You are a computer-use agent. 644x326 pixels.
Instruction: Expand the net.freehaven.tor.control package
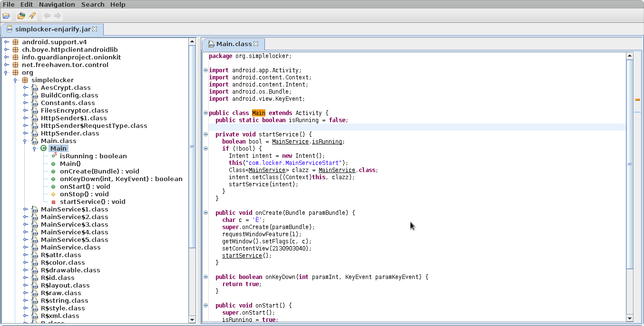[x=6, y=65]
